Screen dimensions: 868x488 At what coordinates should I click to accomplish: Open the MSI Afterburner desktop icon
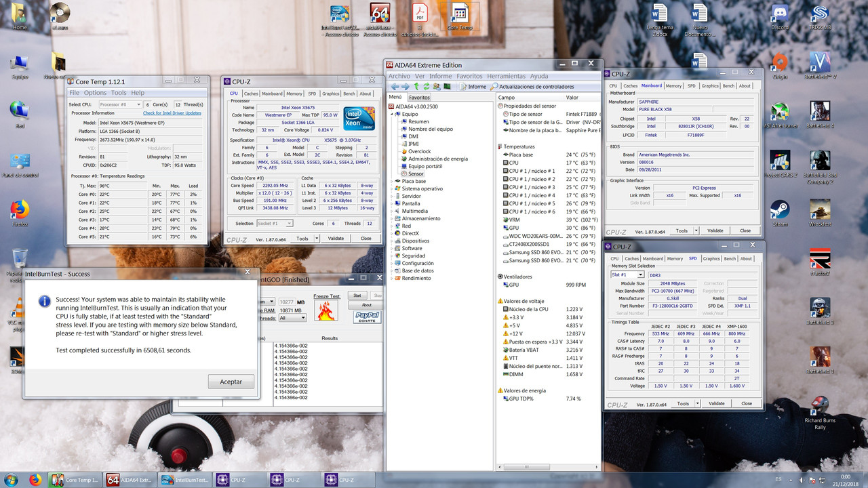coord(780,115)
